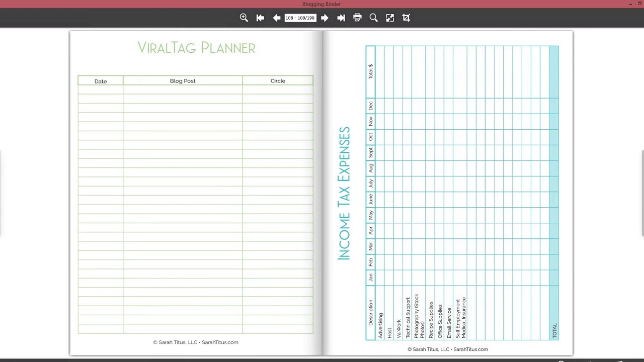Click the Office Supplies expense label

pos(440,321)
